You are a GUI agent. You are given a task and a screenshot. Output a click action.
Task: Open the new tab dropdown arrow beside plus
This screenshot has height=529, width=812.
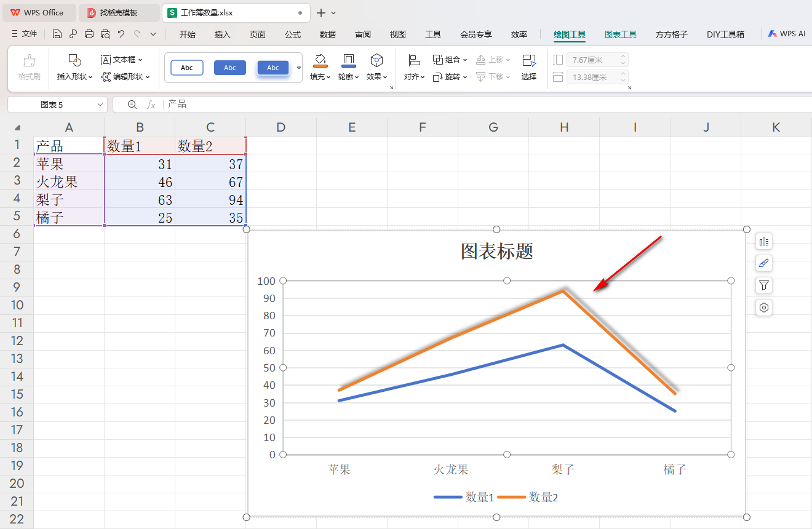pyautogui.click(x=333, y=12)
